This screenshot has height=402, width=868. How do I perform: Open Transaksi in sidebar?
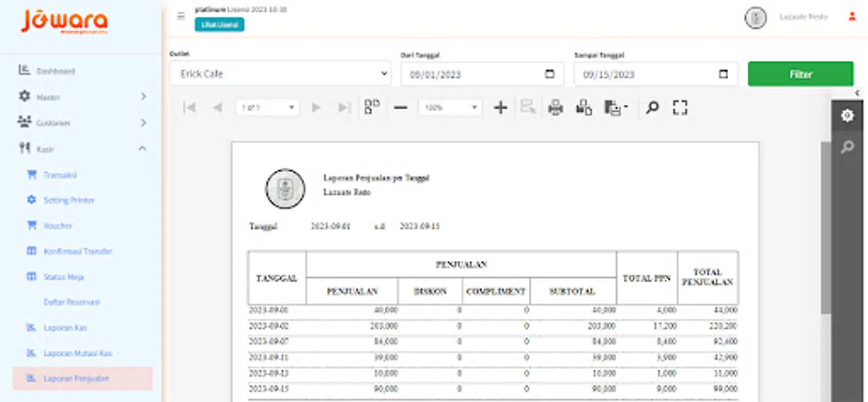pyautogui.click(x=60, y=175)
